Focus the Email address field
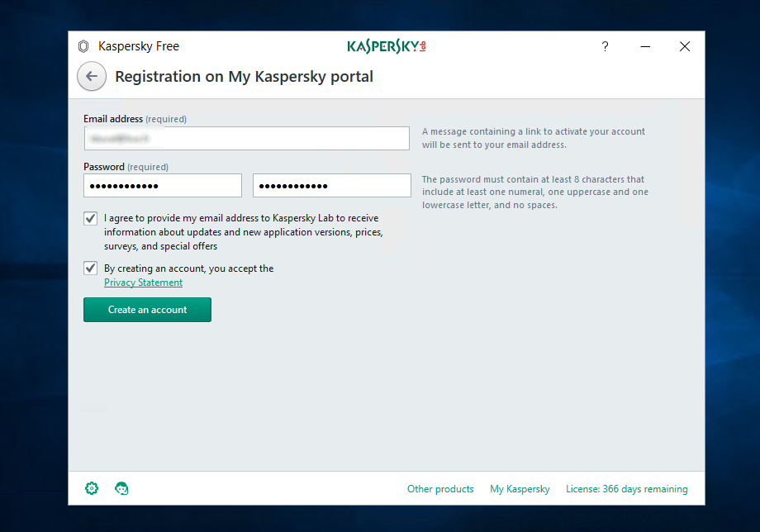The image size is (760, 532). 247,139
